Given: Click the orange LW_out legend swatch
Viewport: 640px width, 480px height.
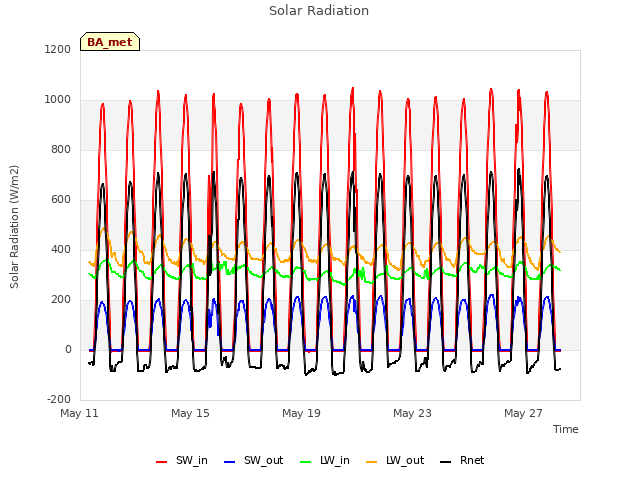Looking at the screenshot, I should click(372, 462).
